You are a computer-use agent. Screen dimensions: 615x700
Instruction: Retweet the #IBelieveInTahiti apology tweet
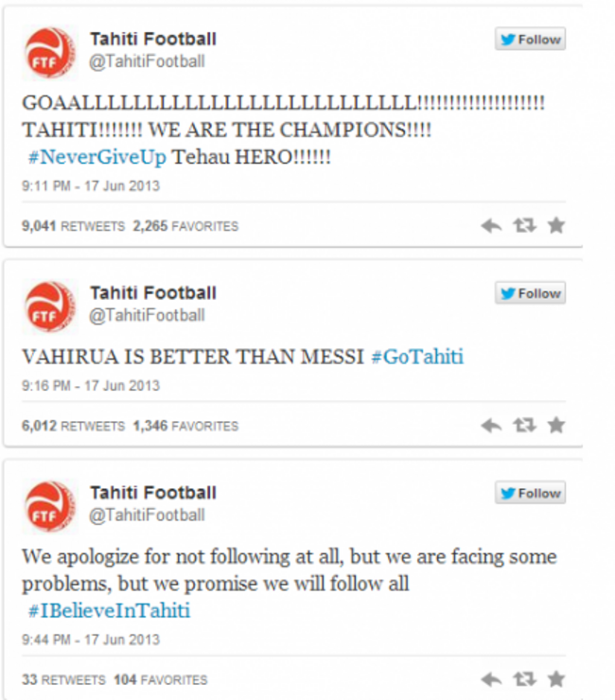tap(524, 679)
